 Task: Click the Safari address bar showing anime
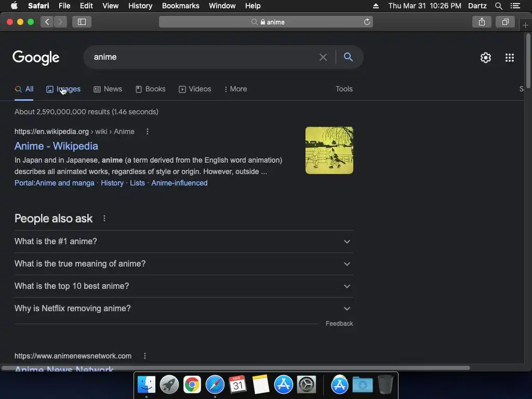266,22
